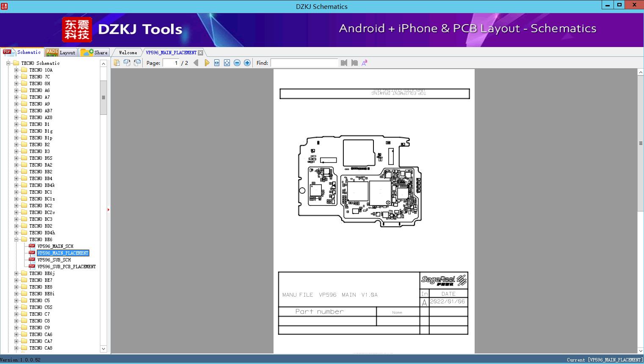Close the VP596_MAIN_PLACEMENT tab
644x364 pixels.
[201, 53]
